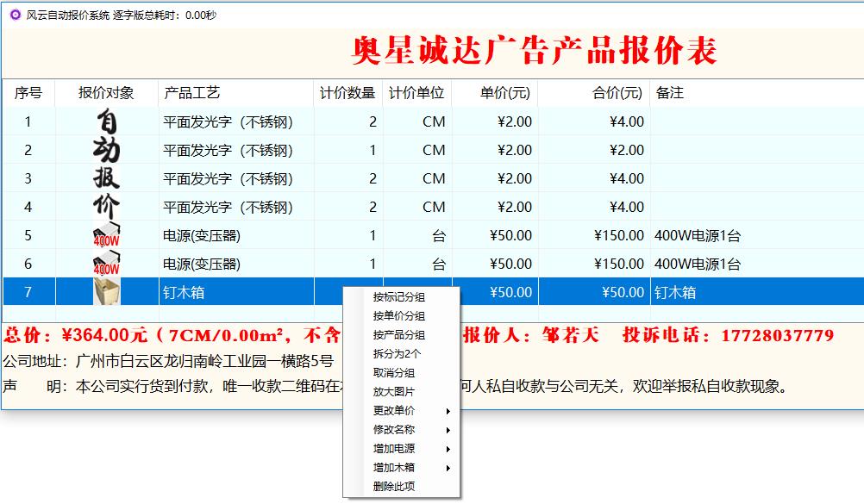The width and height of the screenshot is (864, 504).
Task: Click the 400W power supply image in row 6
Action: pyautogui.click(x=107, y=264)
